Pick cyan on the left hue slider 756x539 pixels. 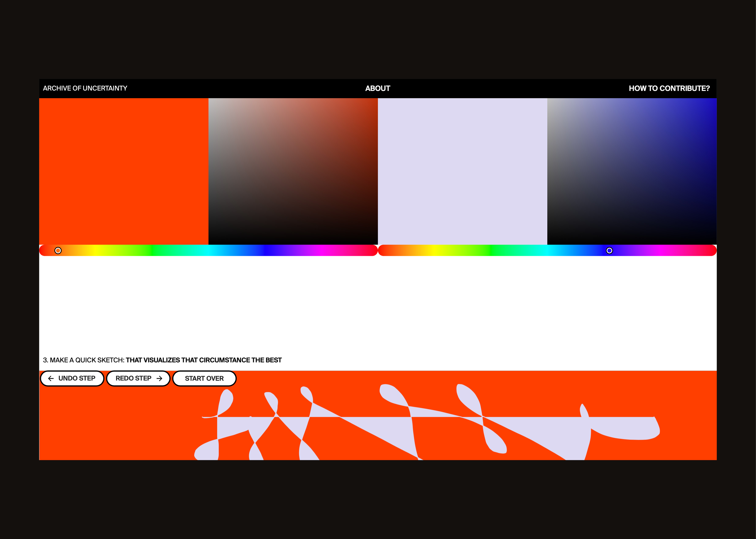coord(208,251)
